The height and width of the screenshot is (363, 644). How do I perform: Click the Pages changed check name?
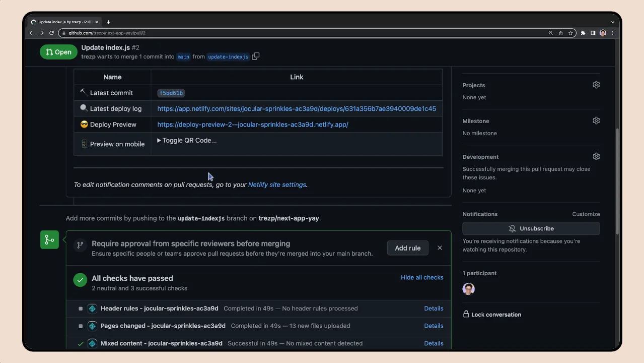tap(163, 326)
